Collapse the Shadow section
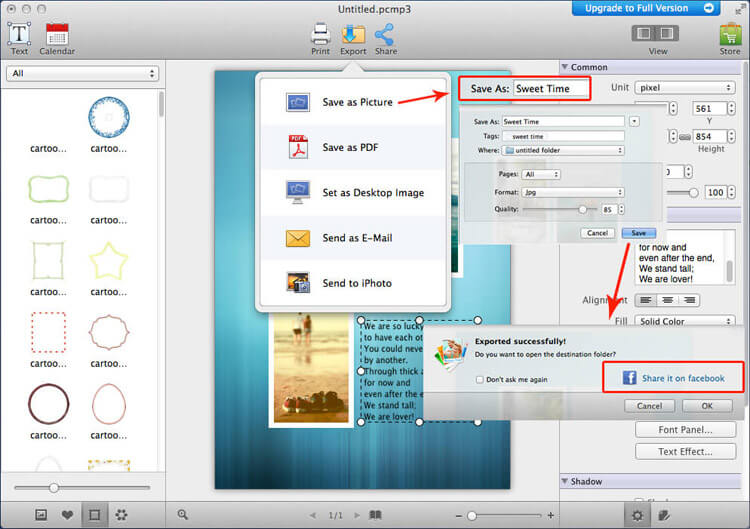The width and height of the screenshot is (750, 529). point(565,481)
